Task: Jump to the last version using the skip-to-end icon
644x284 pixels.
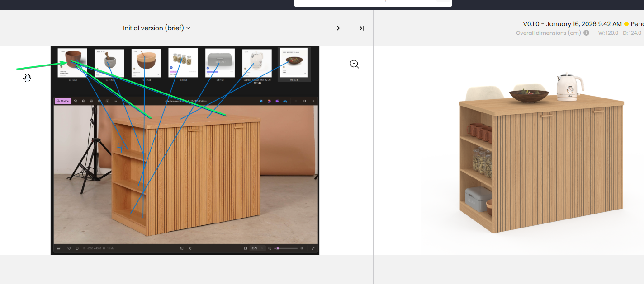Action: 362,28
